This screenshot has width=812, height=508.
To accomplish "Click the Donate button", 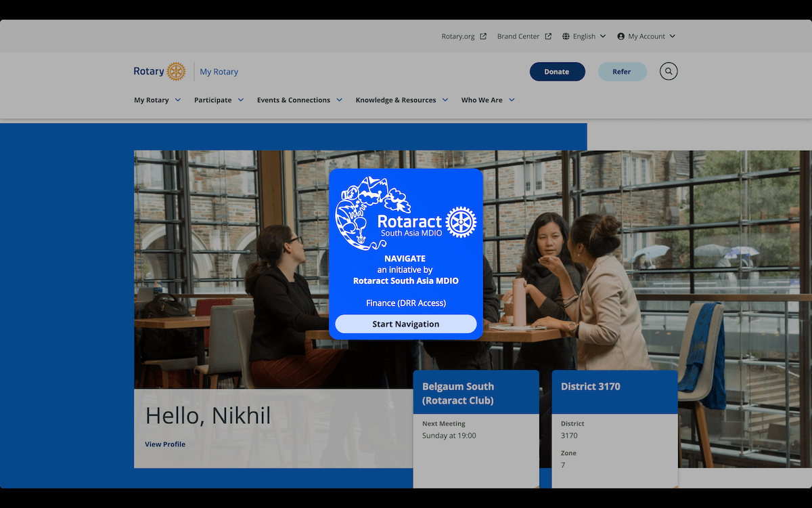I will (557, 72).
